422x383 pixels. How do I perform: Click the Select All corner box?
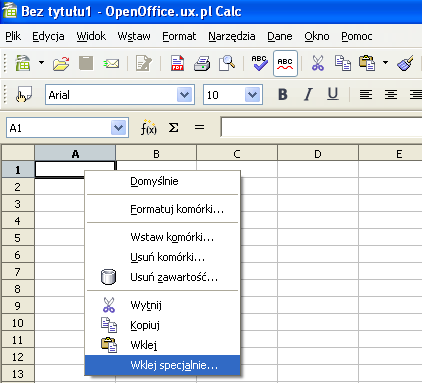[18, 153]
